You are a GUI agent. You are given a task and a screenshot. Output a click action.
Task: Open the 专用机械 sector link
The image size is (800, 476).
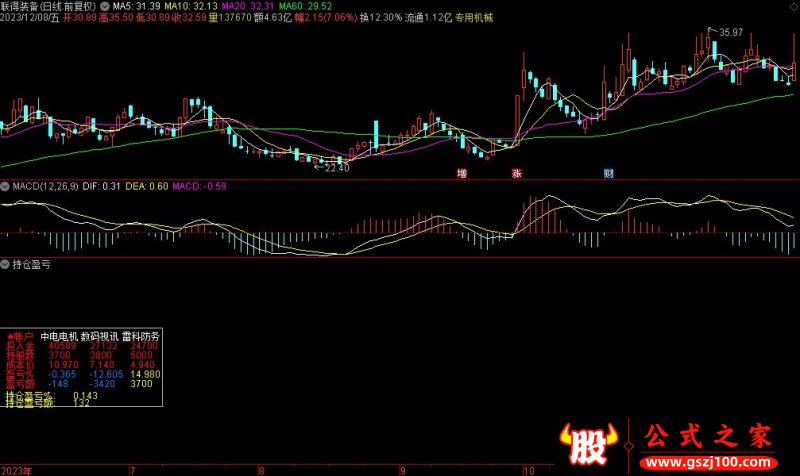tap(474, 18)
